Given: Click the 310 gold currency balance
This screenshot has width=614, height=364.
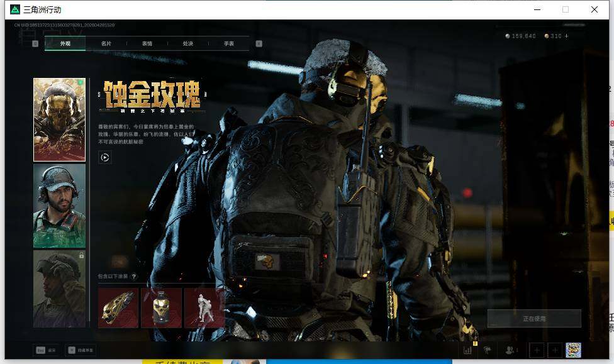Looking at the screenshot, I should (x=553, y=36).
